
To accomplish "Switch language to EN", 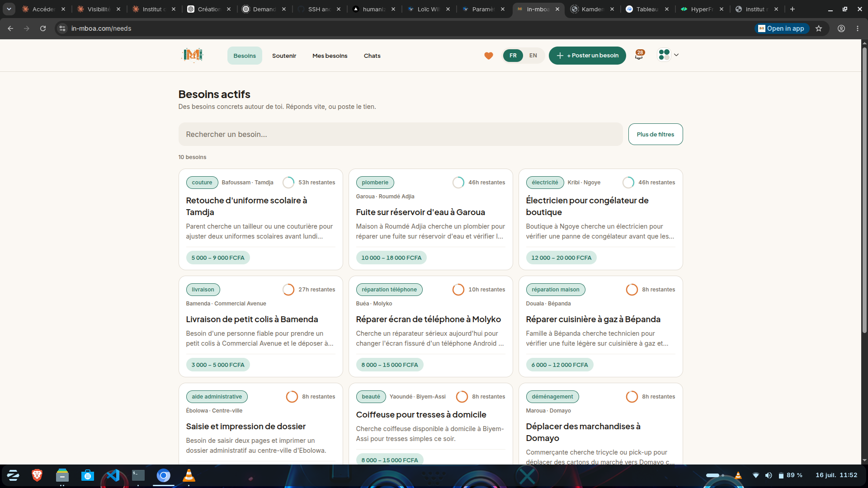I will (533, 56).
